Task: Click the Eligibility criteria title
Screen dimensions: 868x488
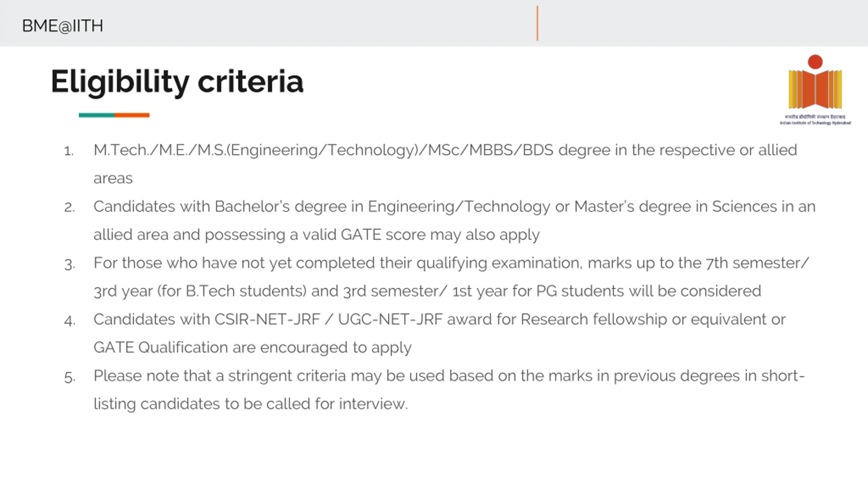Action: pos(177,82)
